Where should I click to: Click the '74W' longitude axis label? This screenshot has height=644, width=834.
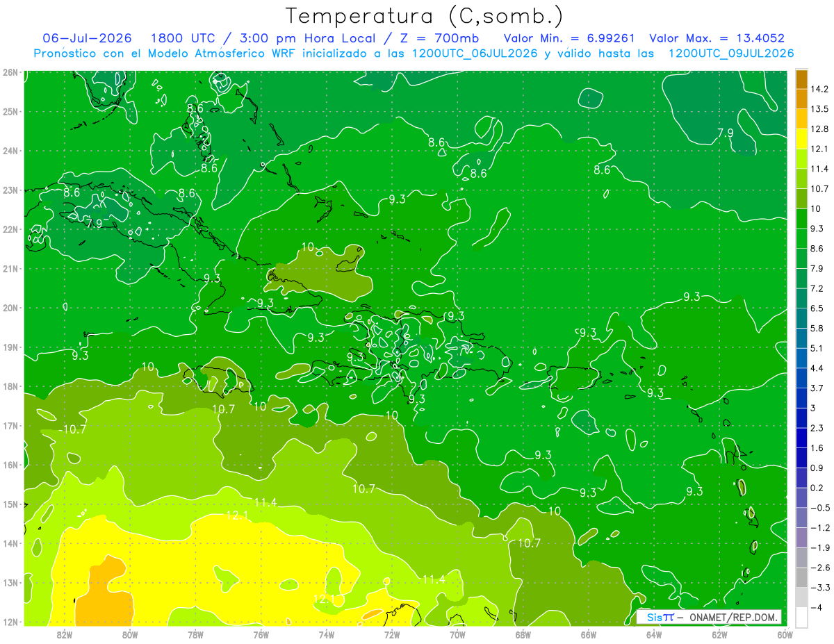327,634
